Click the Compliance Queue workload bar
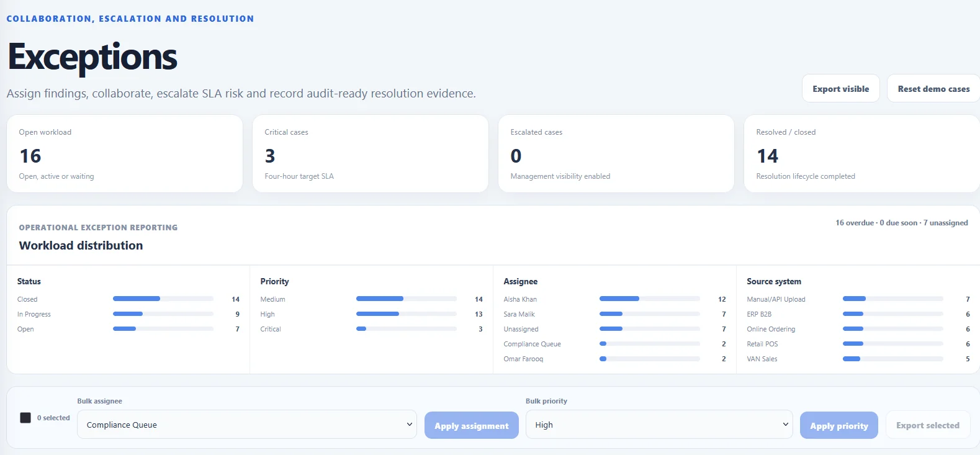 pos(650,343)
